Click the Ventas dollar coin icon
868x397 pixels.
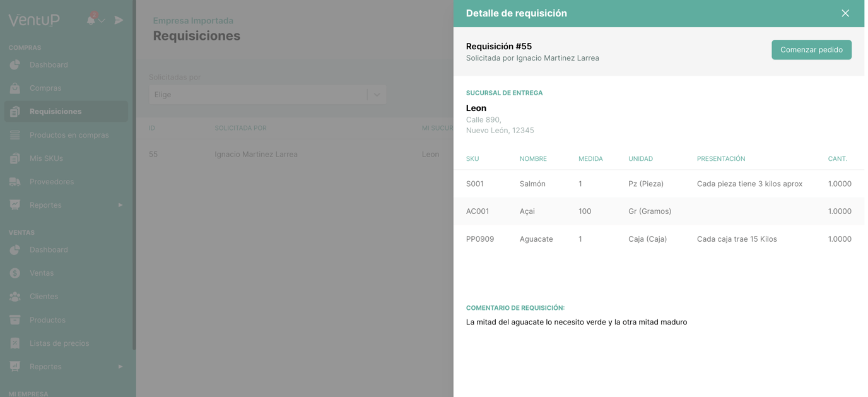(x=15, y=273)
